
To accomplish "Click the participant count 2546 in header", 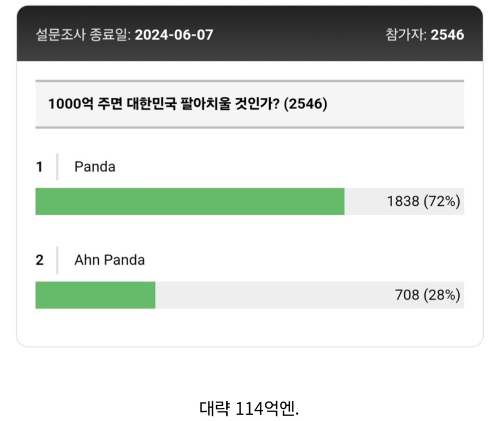I will click(447, 35).
